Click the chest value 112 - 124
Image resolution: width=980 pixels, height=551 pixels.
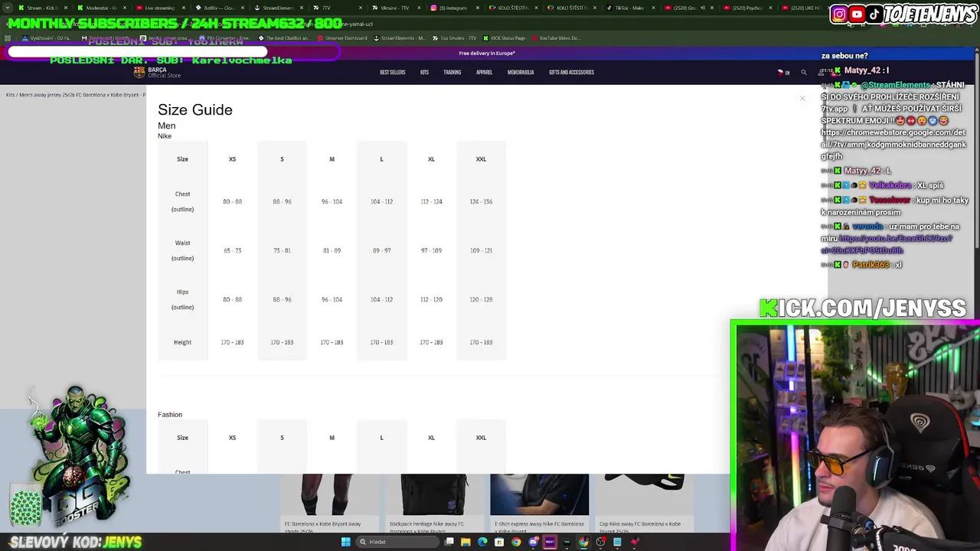point(431,201)
